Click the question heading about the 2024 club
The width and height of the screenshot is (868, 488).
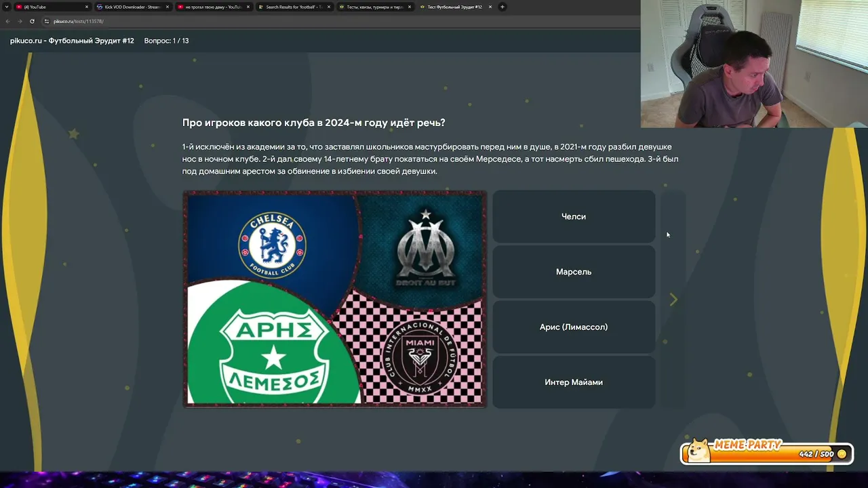pos(313,123)
